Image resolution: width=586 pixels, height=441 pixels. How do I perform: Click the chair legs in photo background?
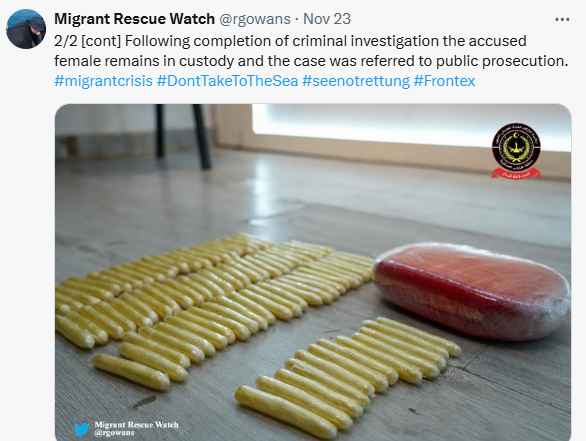click(x=183, y=136)
